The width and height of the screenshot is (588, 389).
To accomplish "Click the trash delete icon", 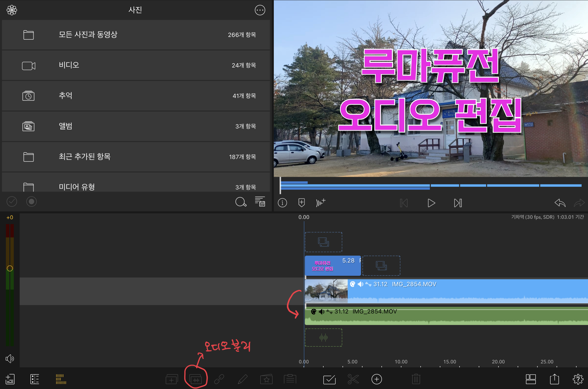I will tap(416, 379).
